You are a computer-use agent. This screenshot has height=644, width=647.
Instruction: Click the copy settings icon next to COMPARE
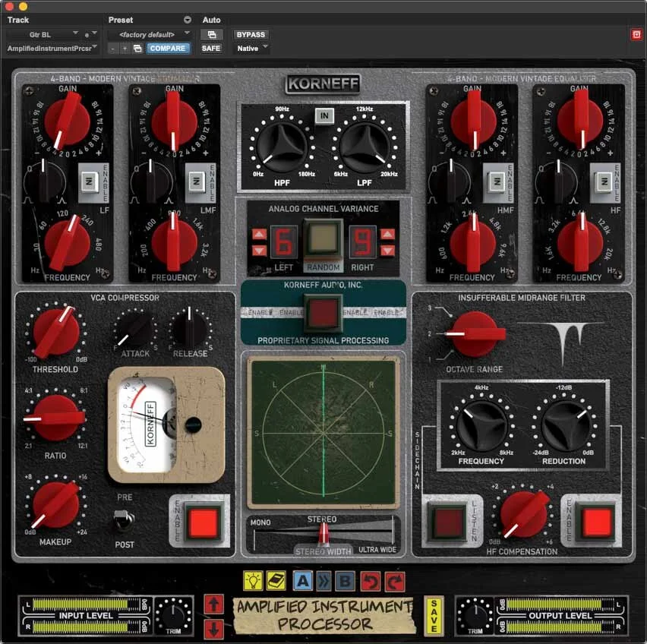click(137, 49)
